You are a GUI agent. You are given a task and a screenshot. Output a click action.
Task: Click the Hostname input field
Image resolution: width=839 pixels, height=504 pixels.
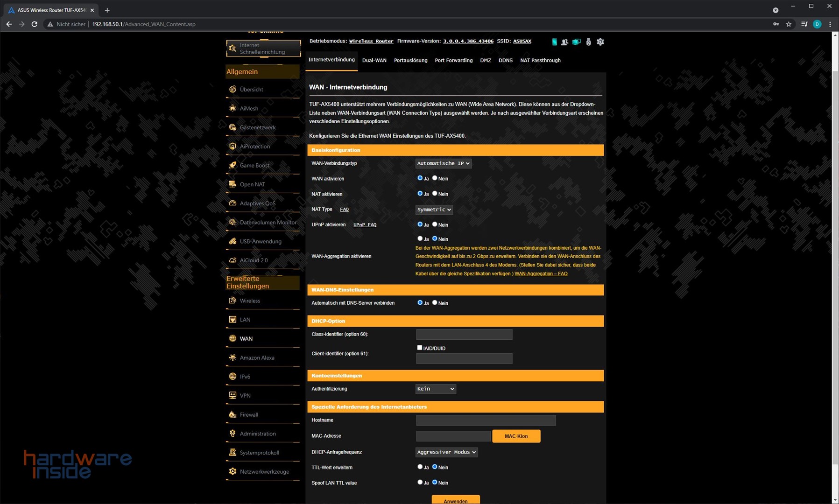(x=486, y=420)
